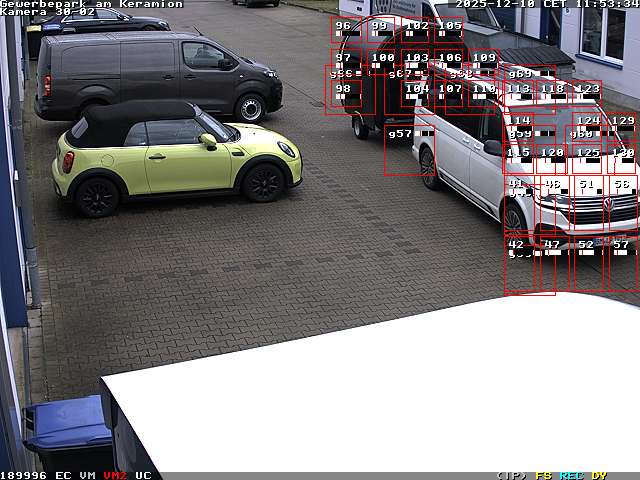This screenshot has height=480, width=640.
Task: Click the yellow DY status indicator
Action: (598, 475)
